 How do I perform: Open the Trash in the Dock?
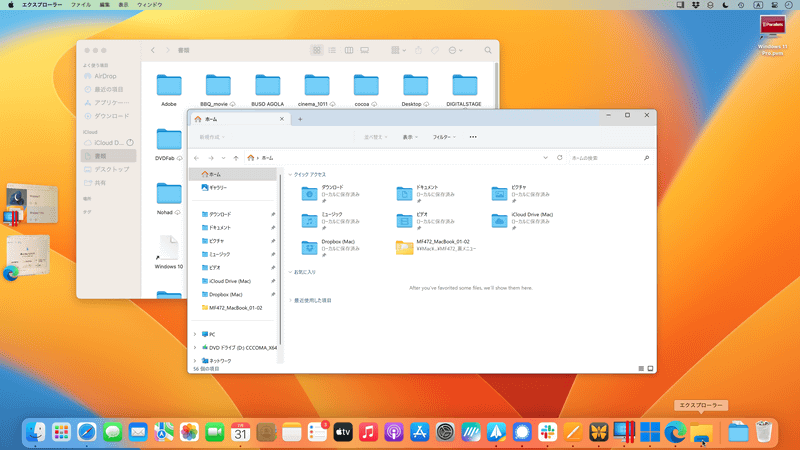pyautogui.click(x=764, y=432)
